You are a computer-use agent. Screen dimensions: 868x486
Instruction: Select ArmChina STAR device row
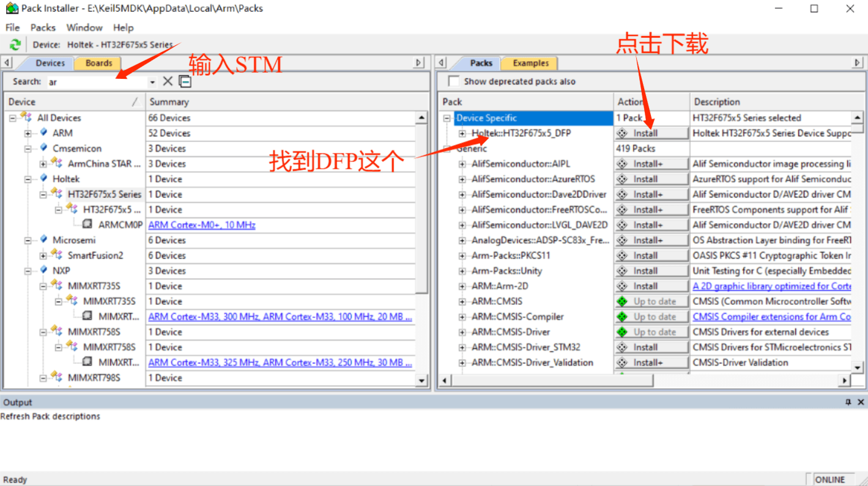coord(104,164)
